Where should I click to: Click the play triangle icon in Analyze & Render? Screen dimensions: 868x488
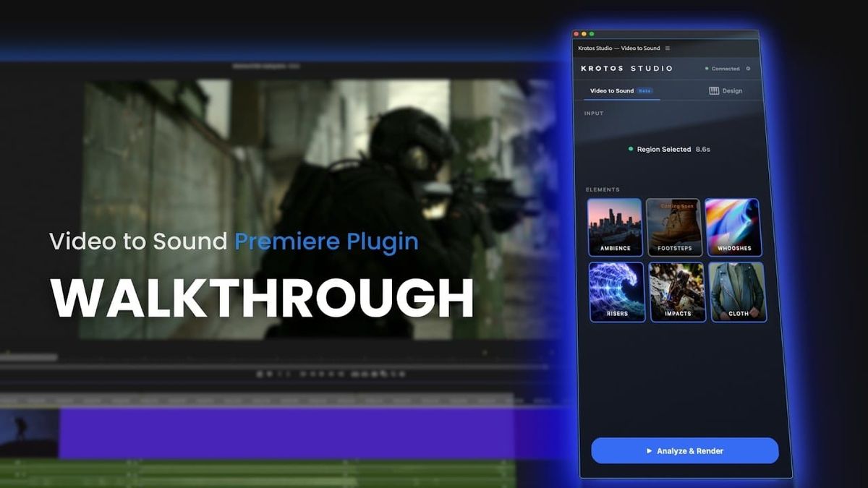[x=649, y=451]
